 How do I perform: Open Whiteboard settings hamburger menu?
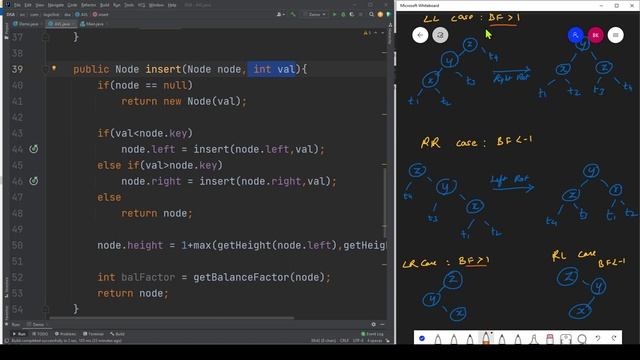pyautogui.click(x=616, y=35)
